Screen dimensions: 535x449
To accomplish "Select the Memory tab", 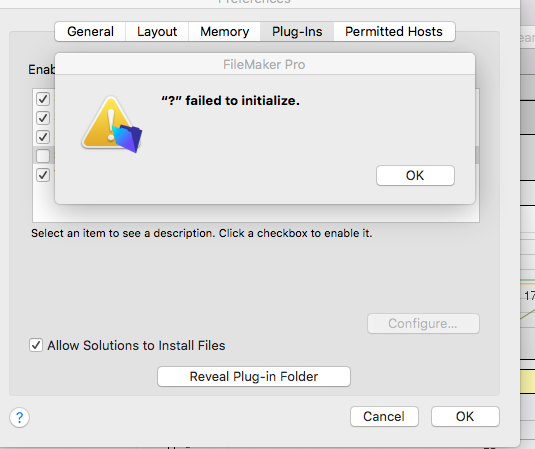I will tap(225, 32).
